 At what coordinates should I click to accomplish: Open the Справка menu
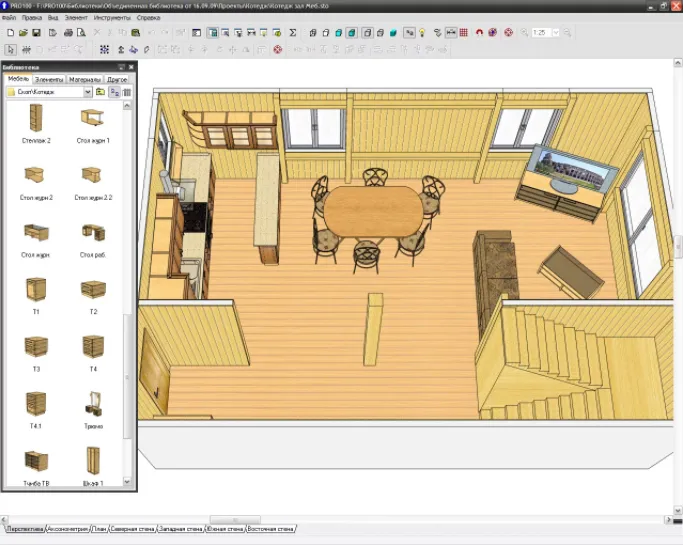pyautogui.click(x=149, y=18)
